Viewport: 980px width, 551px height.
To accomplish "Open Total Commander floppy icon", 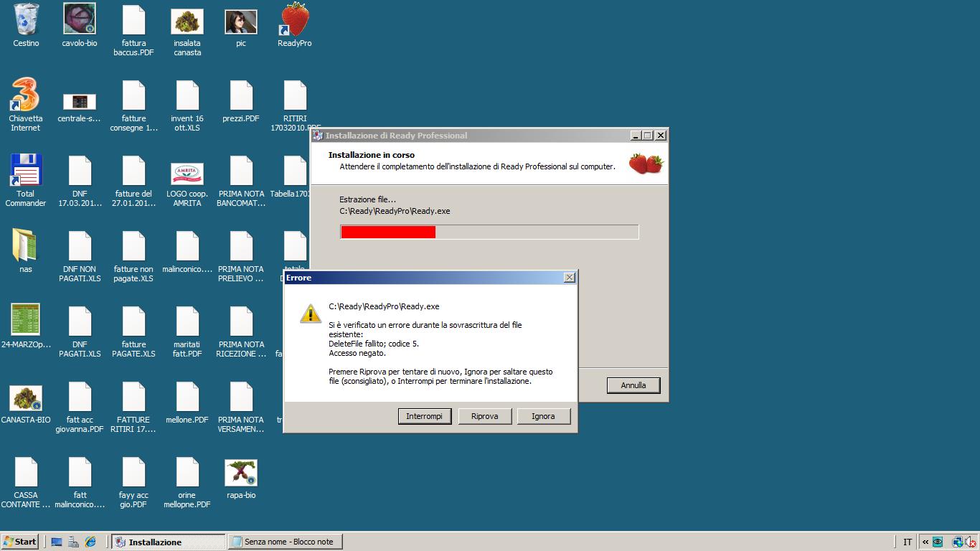I will click(x=26, y=170).
